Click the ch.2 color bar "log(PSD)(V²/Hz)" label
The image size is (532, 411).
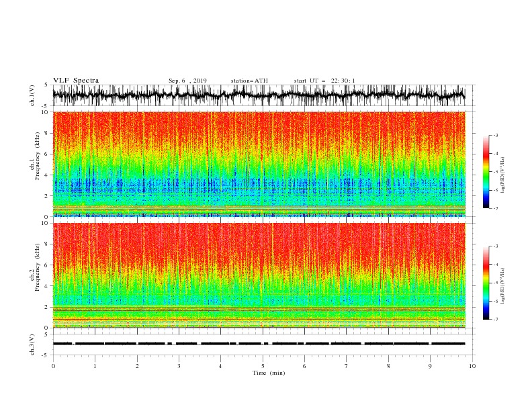(x=502, y=286)
